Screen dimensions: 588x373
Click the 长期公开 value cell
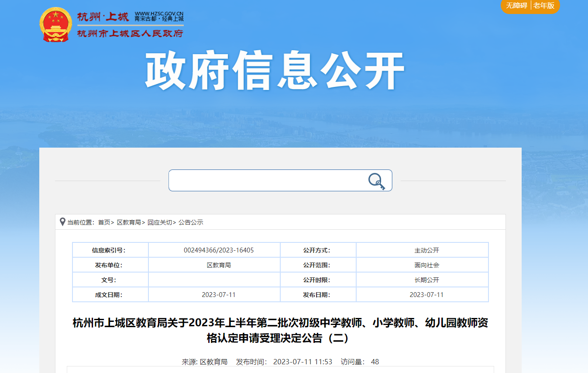click(426, 280)
